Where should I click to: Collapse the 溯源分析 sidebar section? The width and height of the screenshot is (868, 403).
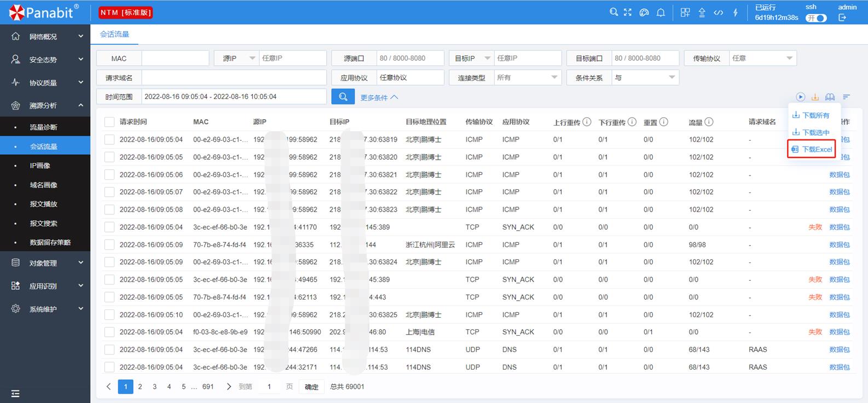[x=45, y=106]
